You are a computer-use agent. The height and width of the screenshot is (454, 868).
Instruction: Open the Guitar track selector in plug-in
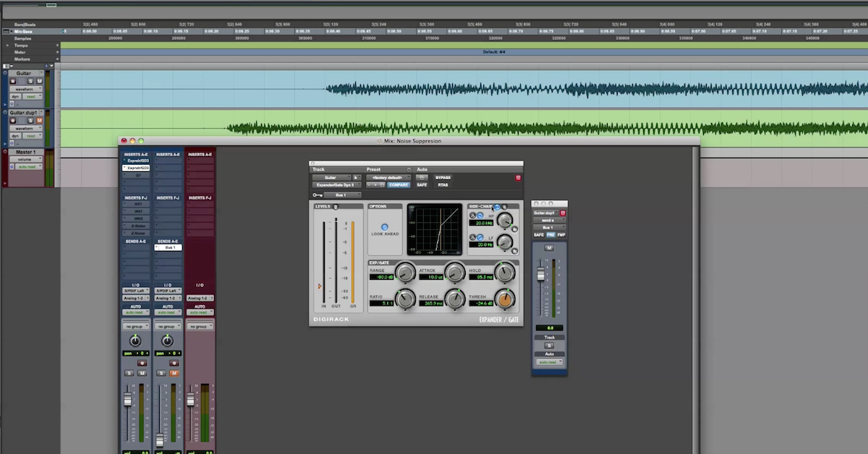pyautogui.click(x=331, y=177)
